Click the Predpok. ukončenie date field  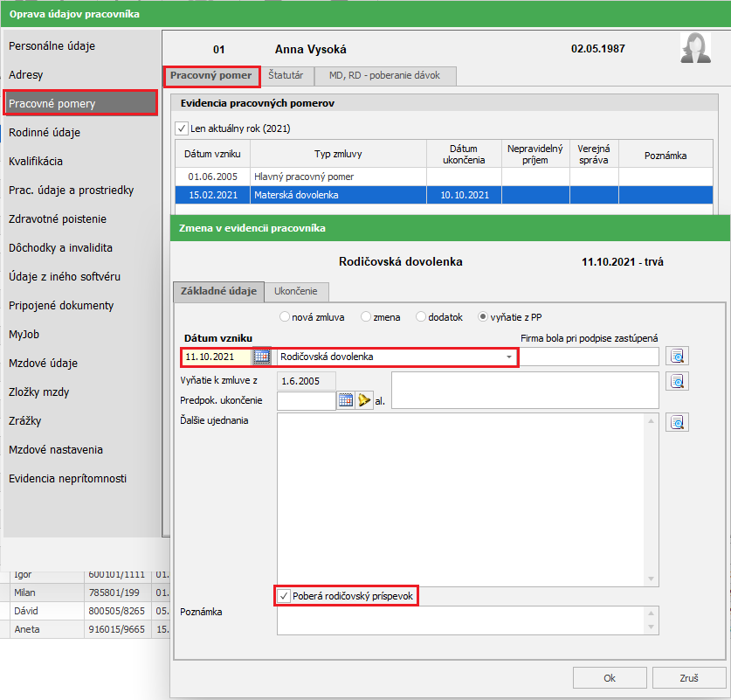tap(307, 400)
